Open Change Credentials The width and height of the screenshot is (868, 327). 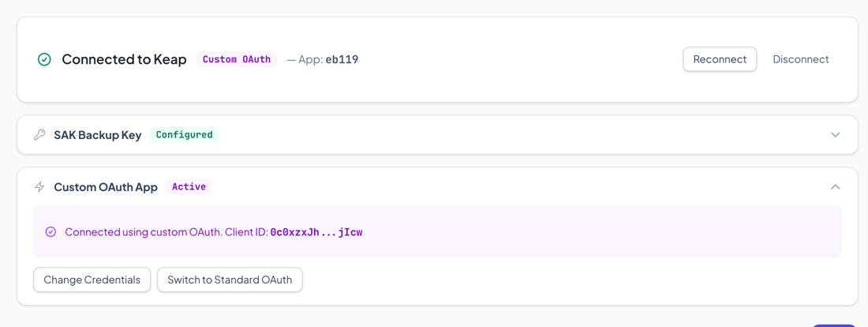(x=92, y=280)
